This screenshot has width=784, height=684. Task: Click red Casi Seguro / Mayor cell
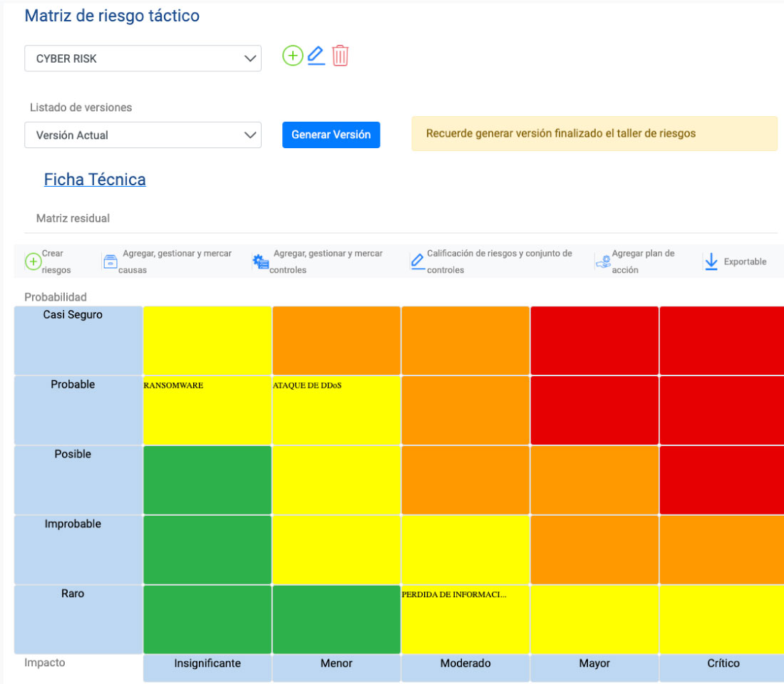[x=594, y=341]
